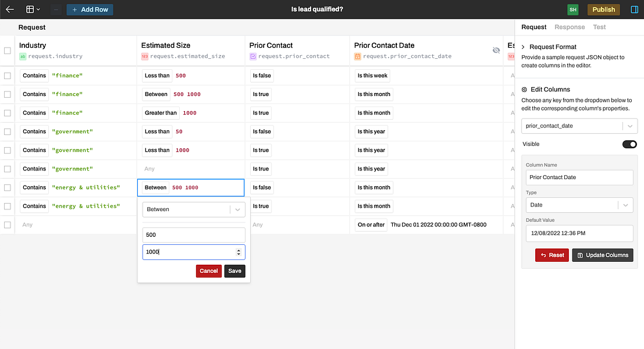Click the Less than 50 cell

(x=191, y=132)
